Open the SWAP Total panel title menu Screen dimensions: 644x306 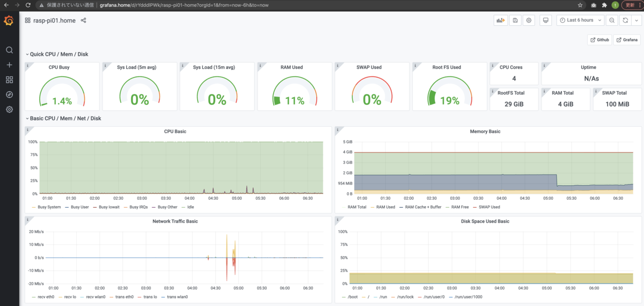click(x=614, y=93)
